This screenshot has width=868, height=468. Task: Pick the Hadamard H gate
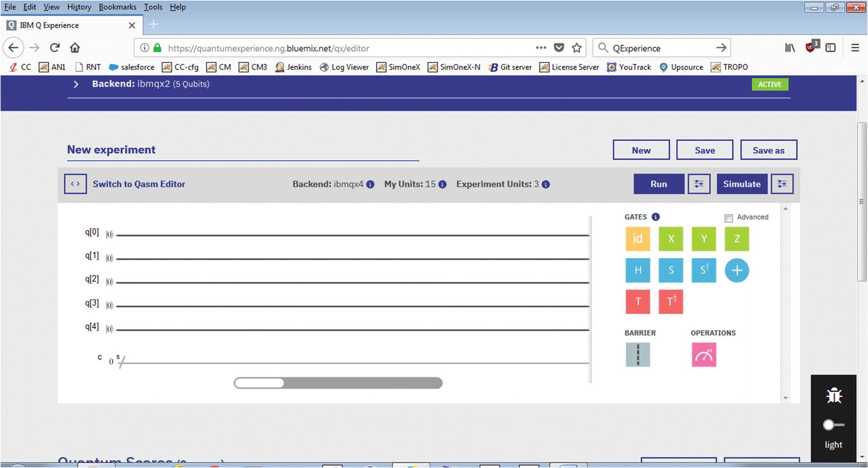[x=638, y=270]
